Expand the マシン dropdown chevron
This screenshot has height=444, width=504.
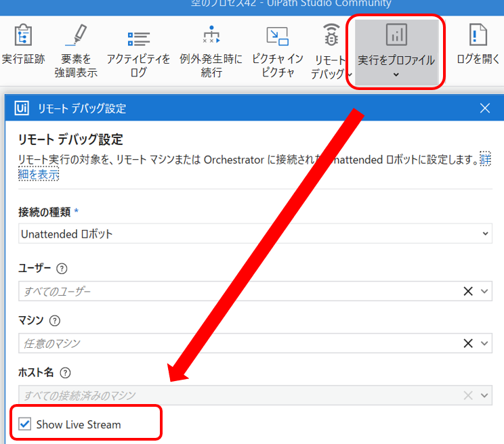coord(484,343)
